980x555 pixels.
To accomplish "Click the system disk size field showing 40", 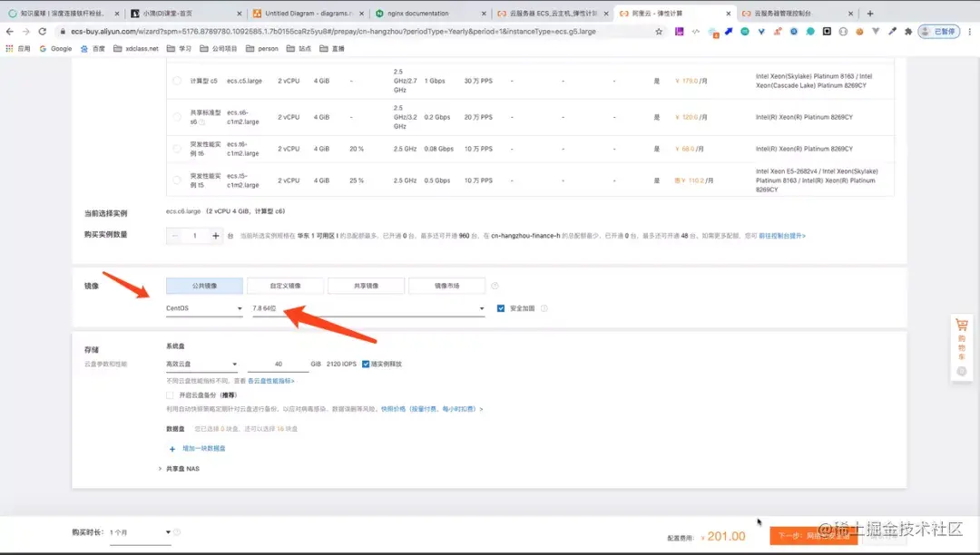I will [x=279, y=364].
